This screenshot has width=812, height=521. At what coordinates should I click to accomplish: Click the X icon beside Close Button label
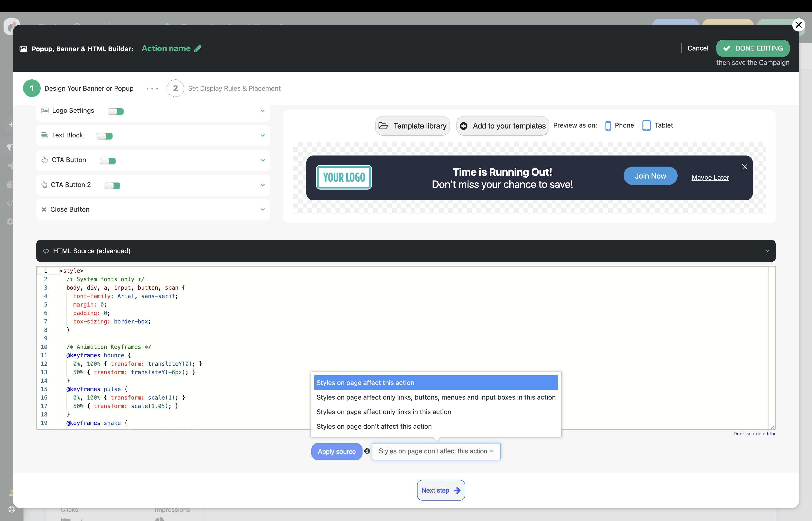pos(44,210)
